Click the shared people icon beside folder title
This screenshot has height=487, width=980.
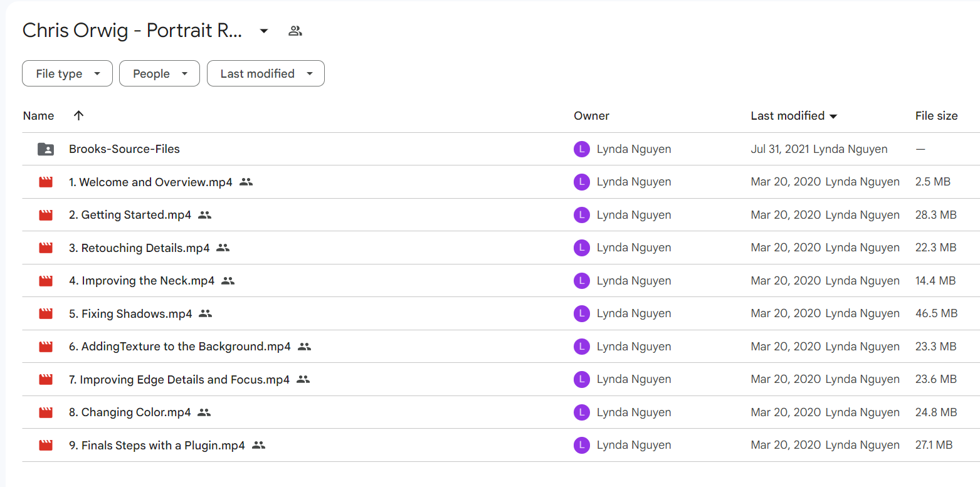coord(295,31)
